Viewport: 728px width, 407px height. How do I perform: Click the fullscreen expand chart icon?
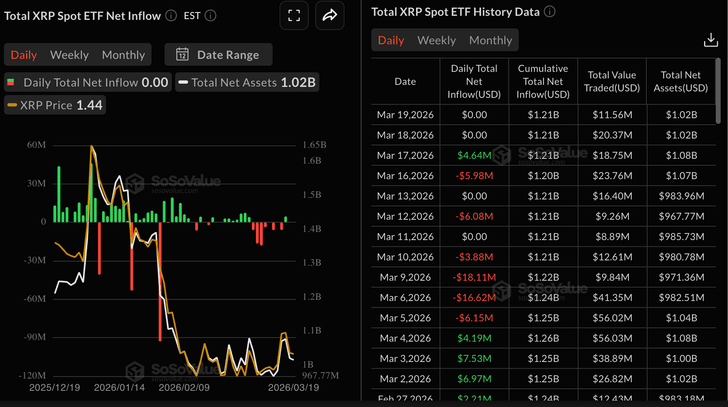pyautogui.click(x=293, y=15)
